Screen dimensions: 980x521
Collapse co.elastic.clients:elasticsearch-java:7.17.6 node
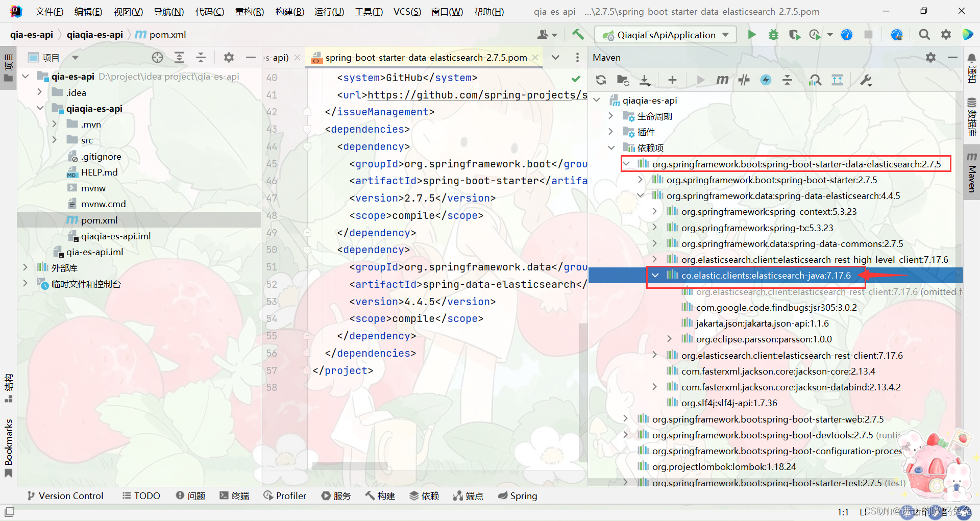click(655, 276)
